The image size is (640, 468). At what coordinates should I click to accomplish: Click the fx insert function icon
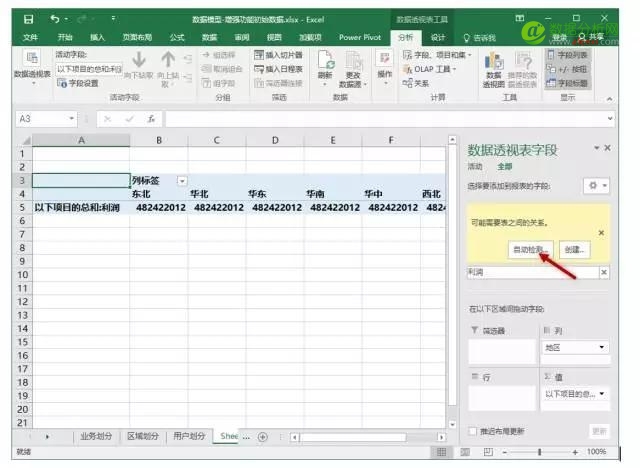point(151,119)
